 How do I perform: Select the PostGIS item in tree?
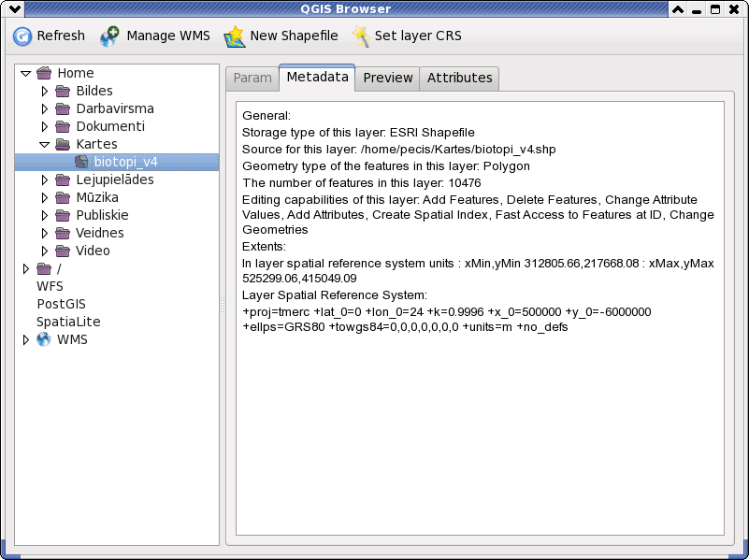61,304
